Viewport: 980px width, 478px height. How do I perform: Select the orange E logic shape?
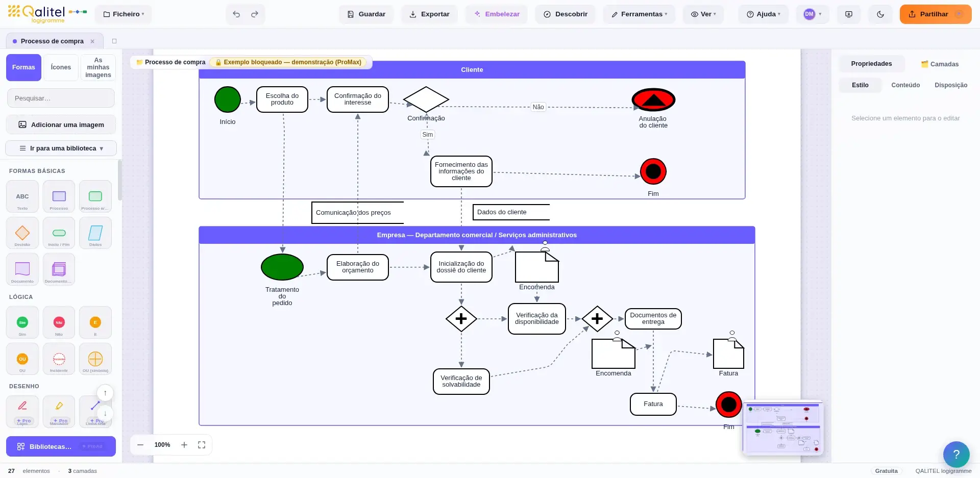(x=95, y=322)
